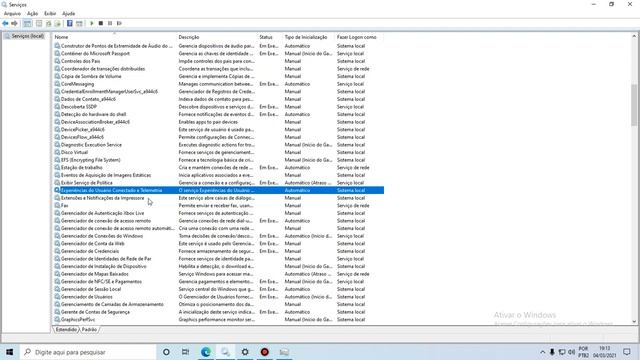Click the scrollbar down arrow of the services list
The image size is (640, 360).
pos(634,322)
